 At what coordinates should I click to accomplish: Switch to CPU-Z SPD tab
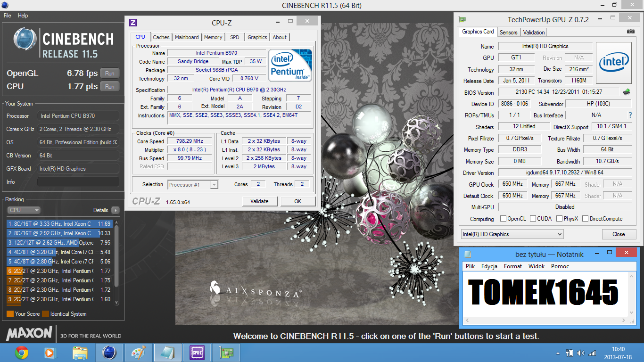(235, 37)
